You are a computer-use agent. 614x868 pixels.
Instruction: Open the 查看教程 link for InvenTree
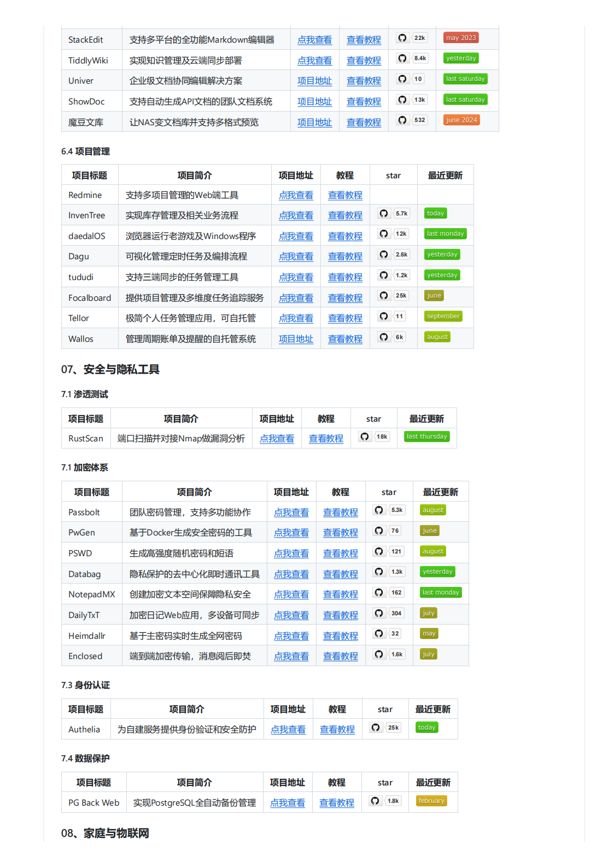coord(345,215)
